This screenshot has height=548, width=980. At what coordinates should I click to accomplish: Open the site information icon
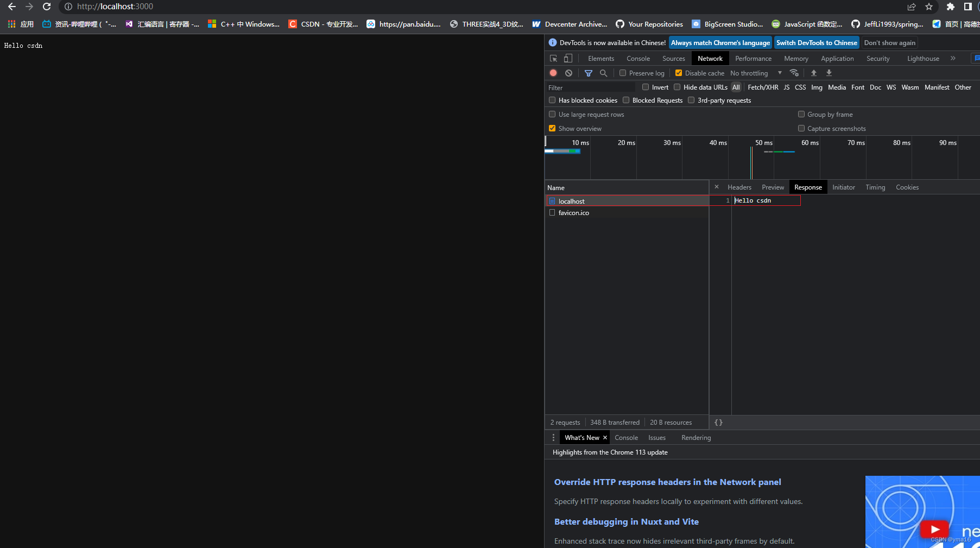(68, 7)
